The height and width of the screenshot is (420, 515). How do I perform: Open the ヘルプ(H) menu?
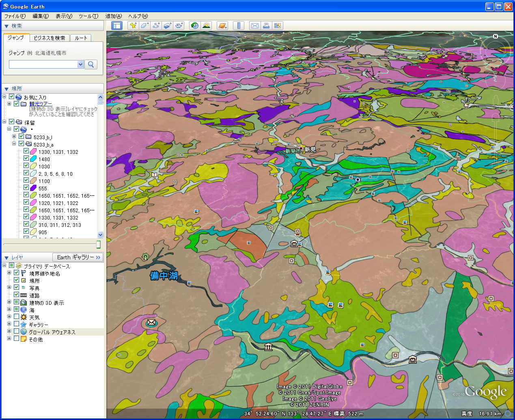[x=138, y=16]
